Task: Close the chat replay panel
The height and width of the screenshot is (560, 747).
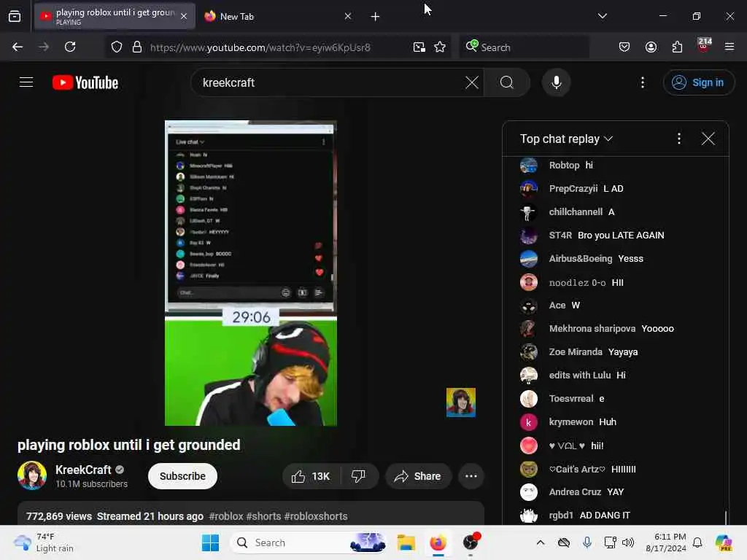Action: (708, 139)
